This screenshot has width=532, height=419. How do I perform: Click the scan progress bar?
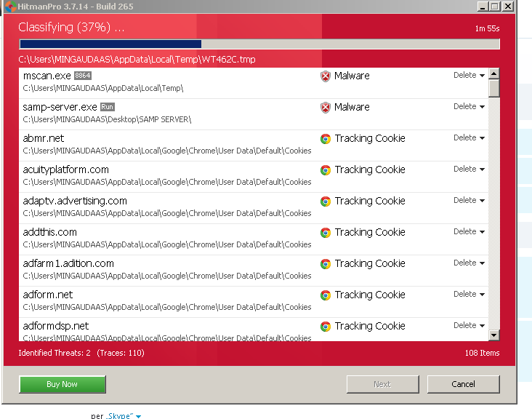click(x=259, y=44)
